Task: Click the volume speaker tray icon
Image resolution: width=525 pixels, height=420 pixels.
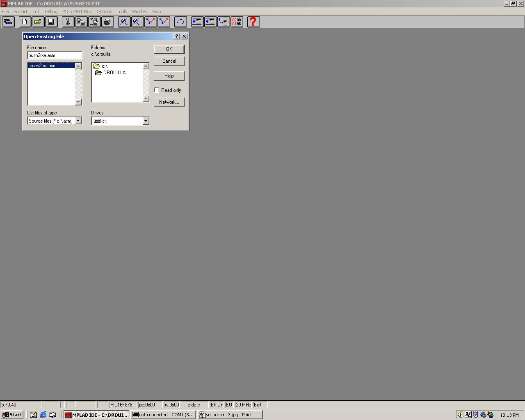Action: click(460, 415)
